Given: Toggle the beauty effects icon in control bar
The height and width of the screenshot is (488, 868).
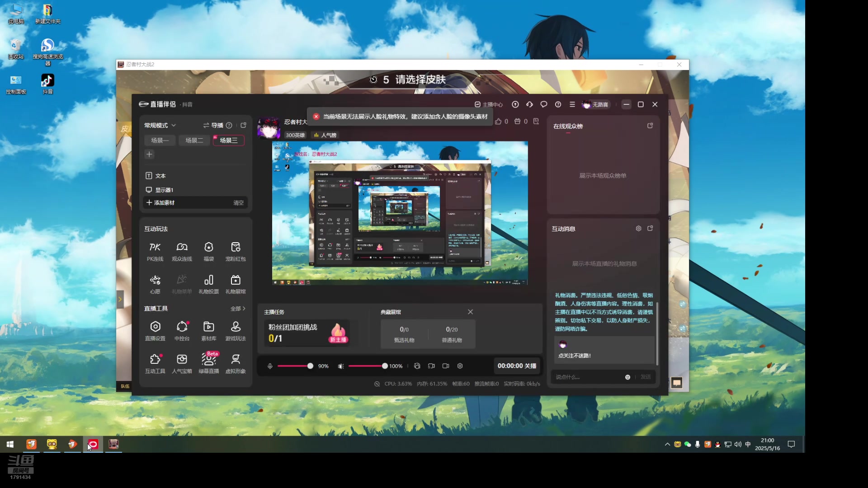Looking at the screenshot, I should click(x=417, y=366).
